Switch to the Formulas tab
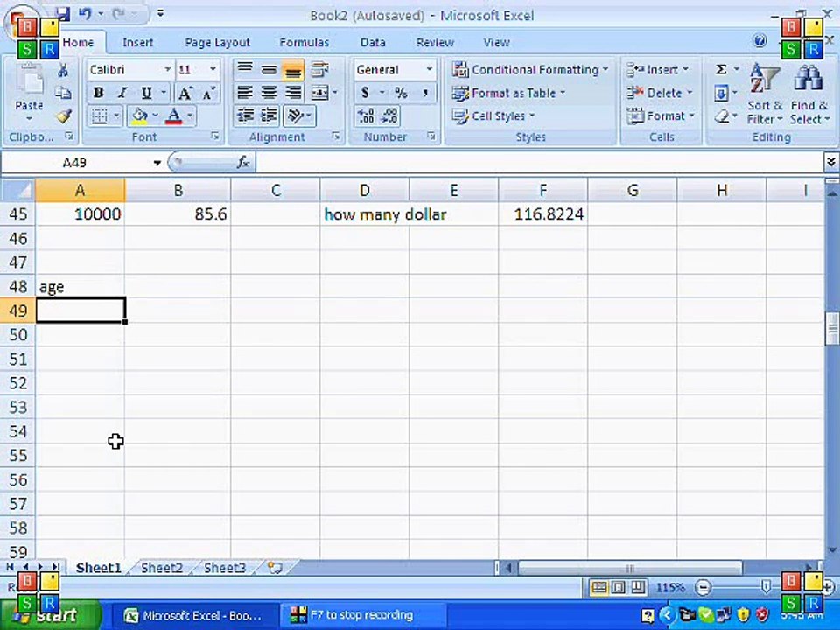The image size is (840, 630). coord(304,42)
